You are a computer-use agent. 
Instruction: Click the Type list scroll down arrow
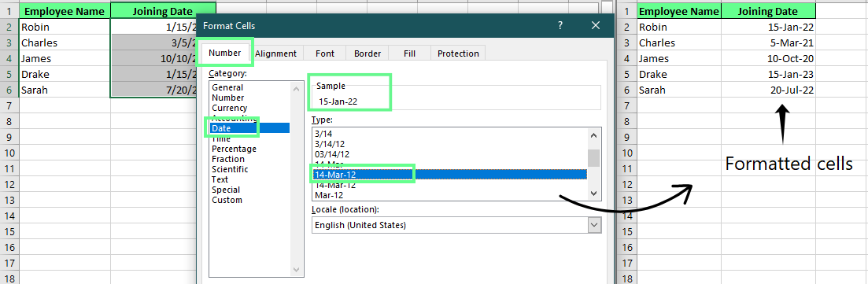pos(593,194)
